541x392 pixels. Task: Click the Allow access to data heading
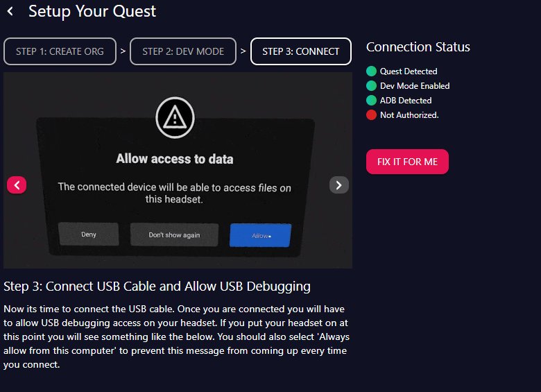tap(175, 159)
